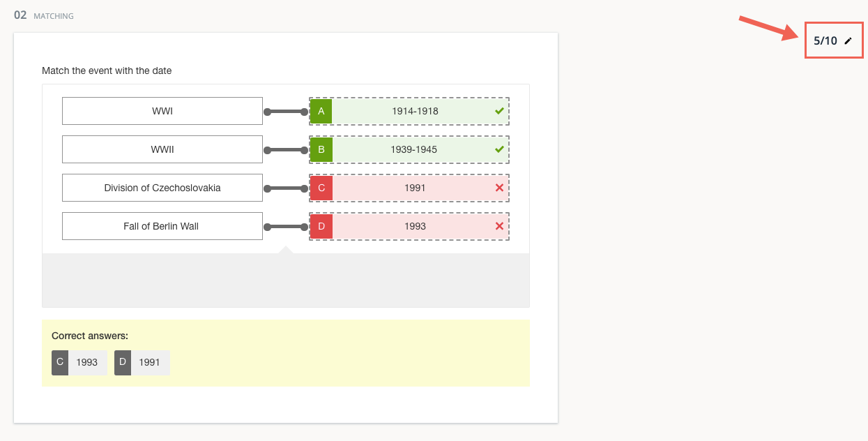Screen dimensions: 868x441
Task: Click the green checkmark beside 1914-1918
Action: [498, 110]
